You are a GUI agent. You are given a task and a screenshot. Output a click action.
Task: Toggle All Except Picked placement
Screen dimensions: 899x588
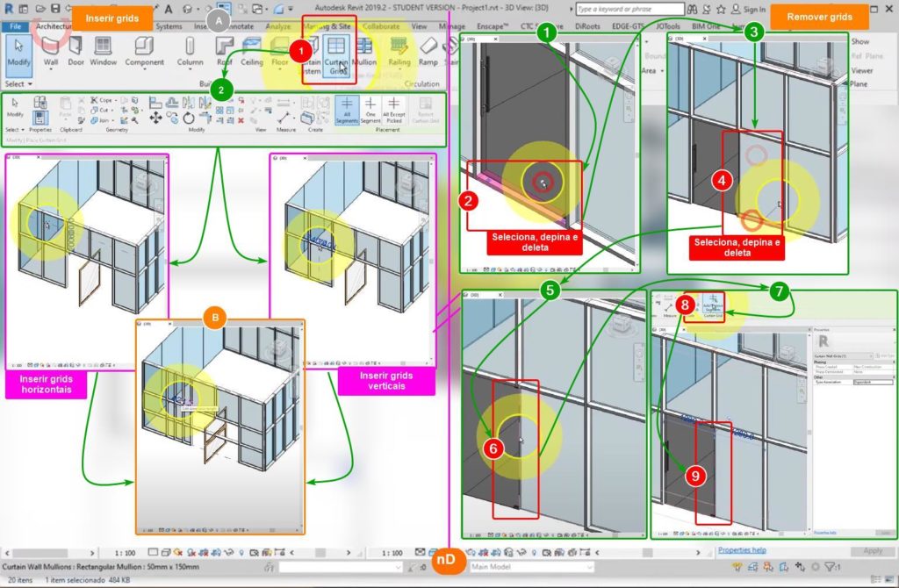click(x=394, y=111)
